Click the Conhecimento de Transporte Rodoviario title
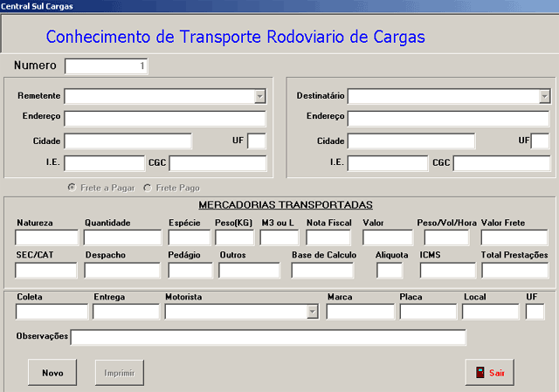 (236, 37)
